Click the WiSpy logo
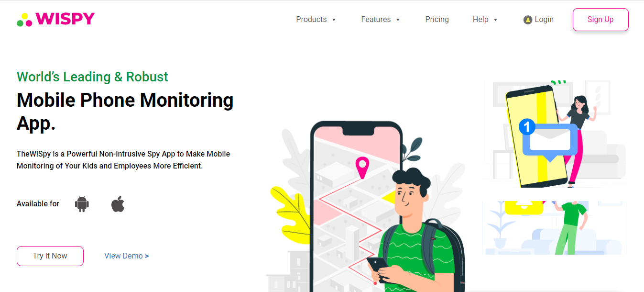Viewport: 644px width, 292px height. 55,19
